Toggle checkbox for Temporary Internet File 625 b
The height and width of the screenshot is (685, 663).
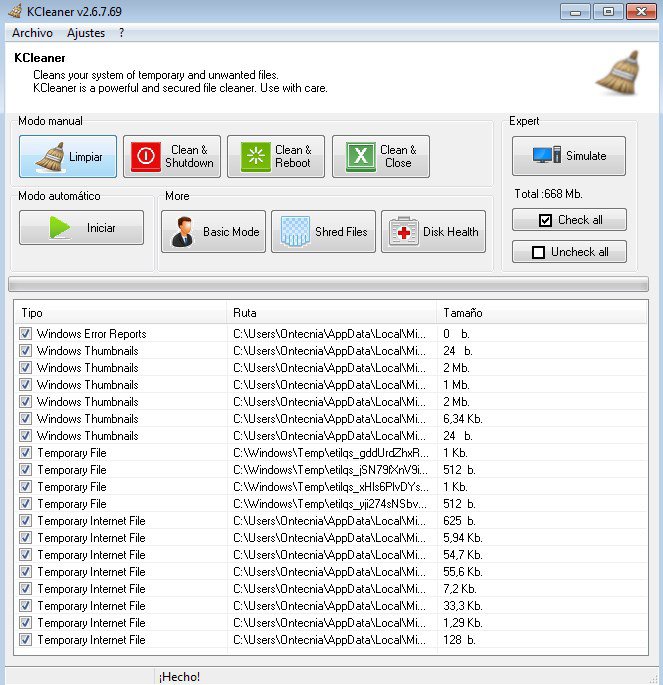pyautogui.click(x=25, y=521)
